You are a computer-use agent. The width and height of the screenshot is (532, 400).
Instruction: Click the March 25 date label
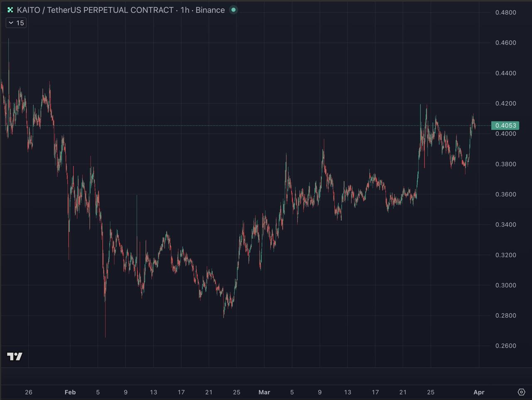[431, 392]
